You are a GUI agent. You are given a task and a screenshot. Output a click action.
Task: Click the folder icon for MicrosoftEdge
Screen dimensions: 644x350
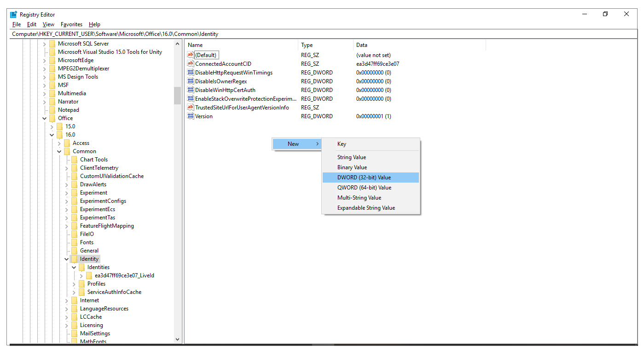click(52, 60)
